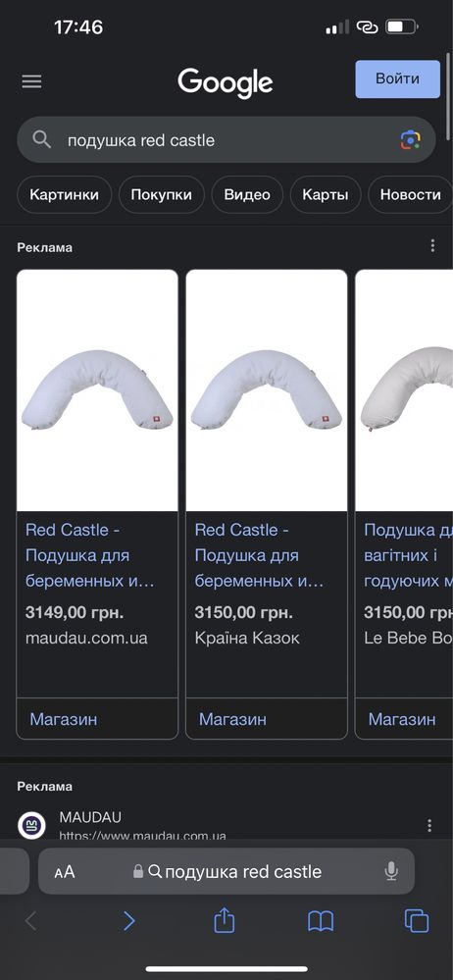Tap the Google search input field

pos(226,140)
